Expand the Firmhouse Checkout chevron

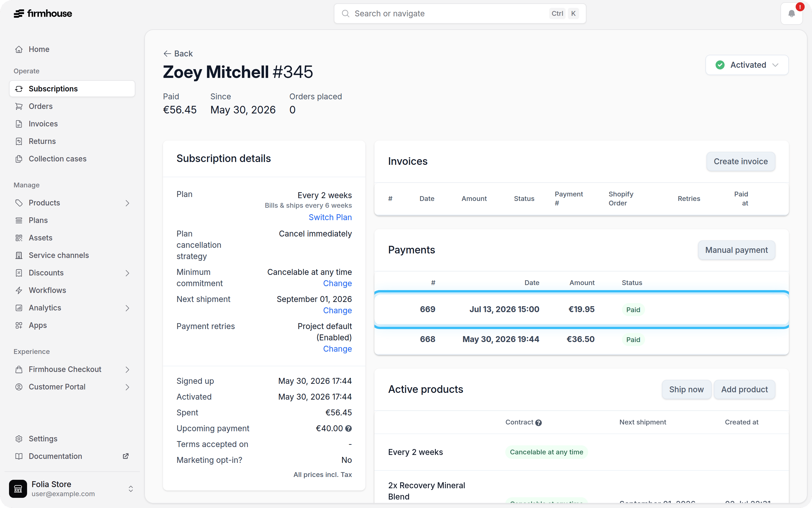(127, 369)
